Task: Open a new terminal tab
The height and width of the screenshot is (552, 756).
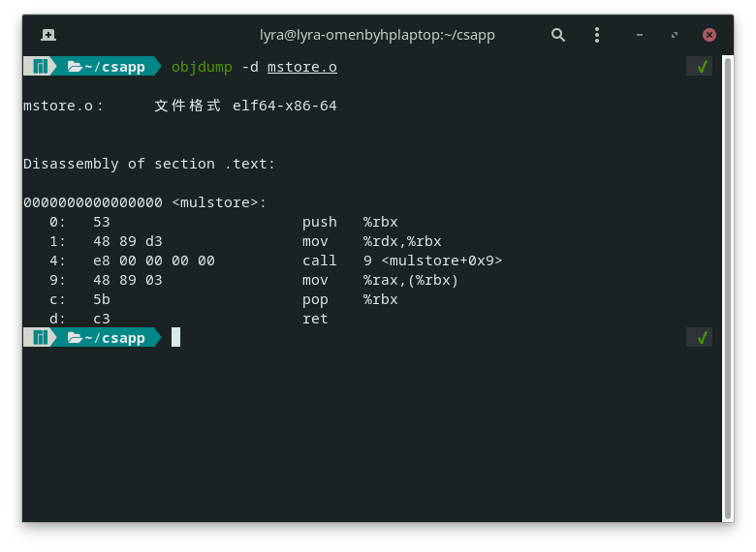Action: (x=48, y=35)
